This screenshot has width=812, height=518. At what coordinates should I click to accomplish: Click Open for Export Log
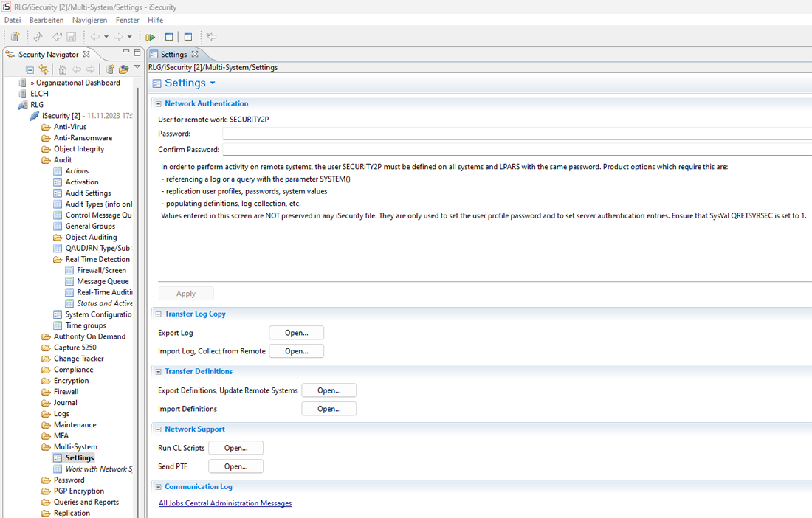pos(296,333)
